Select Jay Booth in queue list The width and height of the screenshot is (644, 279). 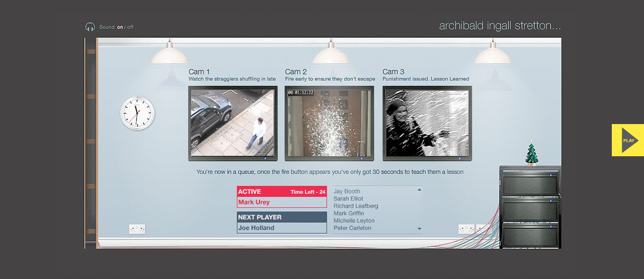pos(347,191)
